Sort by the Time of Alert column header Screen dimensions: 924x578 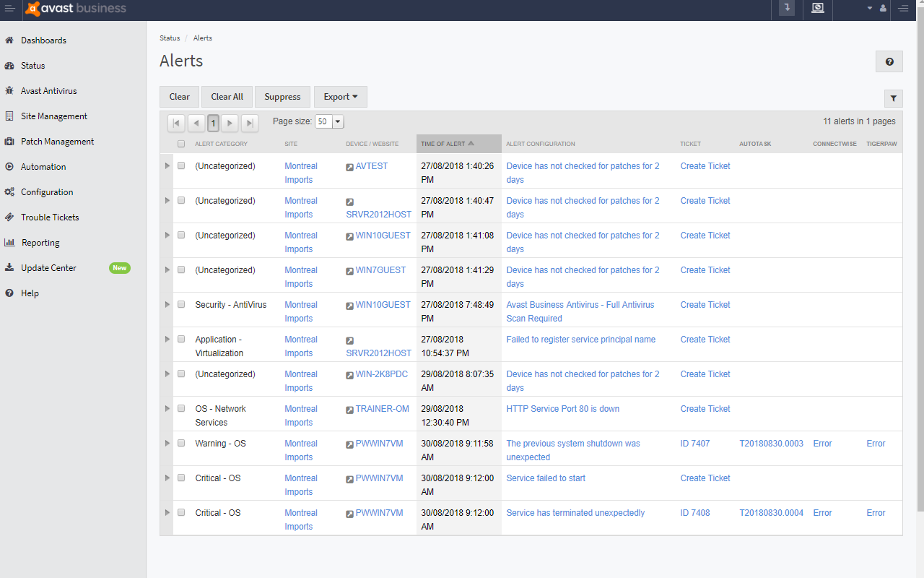(448, 143)
